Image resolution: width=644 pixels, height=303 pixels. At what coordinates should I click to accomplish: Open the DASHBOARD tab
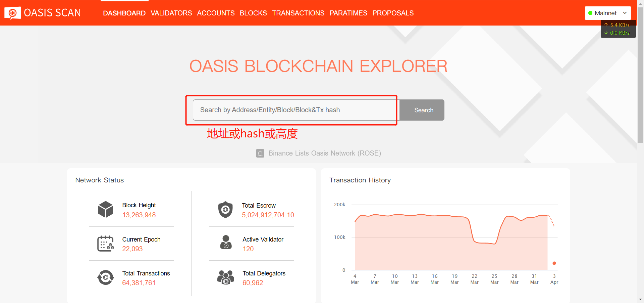click(x=124, y=13)
